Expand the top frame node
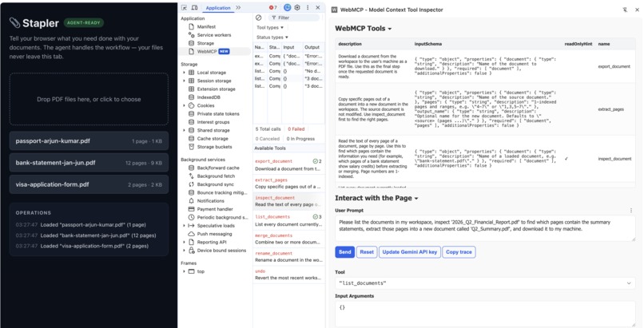This screenshot has height=328, width=644. [x=184, y=271]
